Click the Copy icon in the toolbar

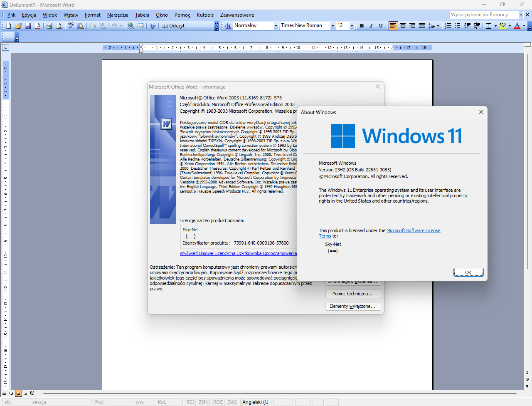(92, 26)
